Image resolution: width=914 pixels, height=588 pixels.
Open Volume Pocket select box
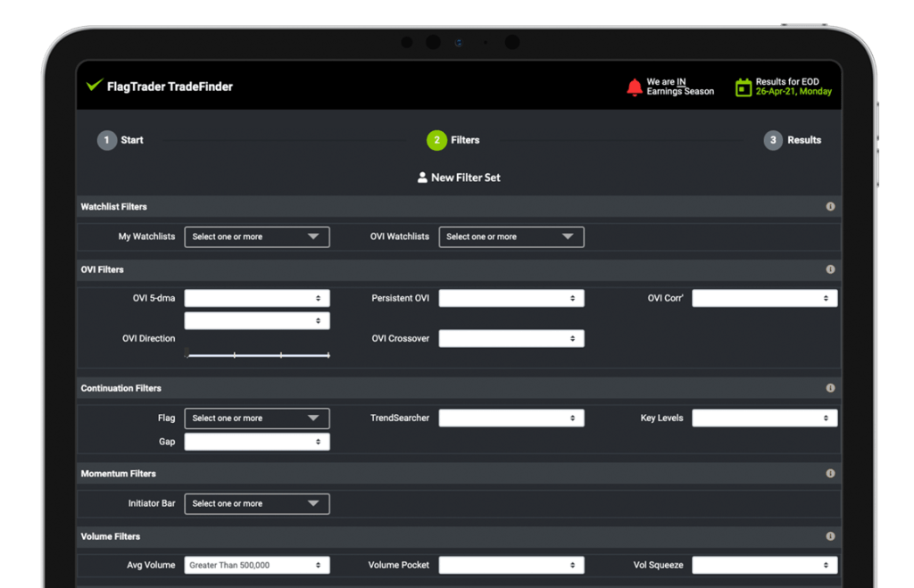(511, 566)
